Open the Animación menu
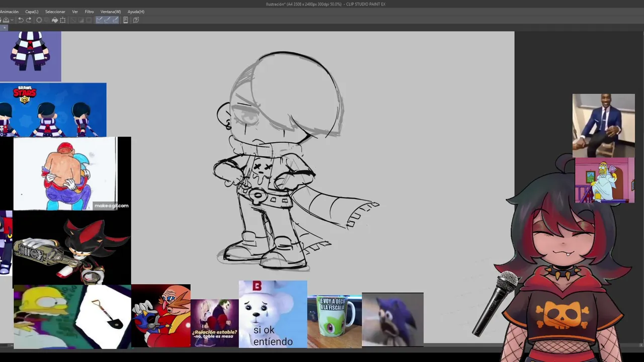 9,12
